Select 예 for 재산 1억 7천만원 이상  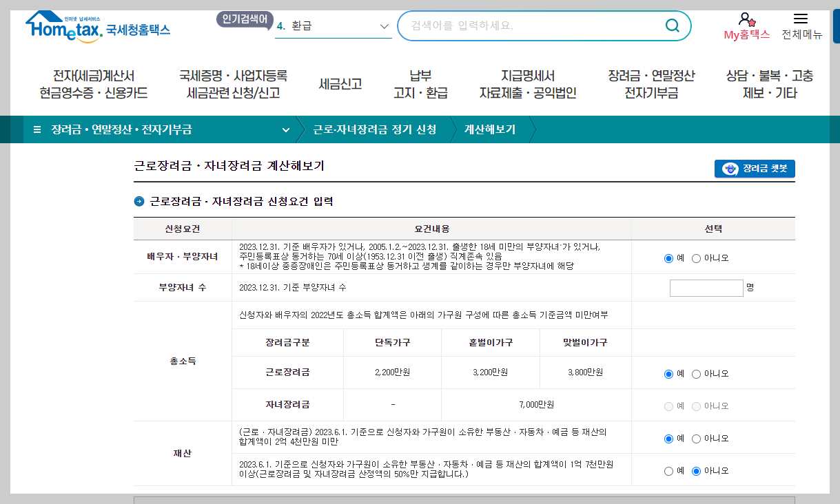coord(668,471)
